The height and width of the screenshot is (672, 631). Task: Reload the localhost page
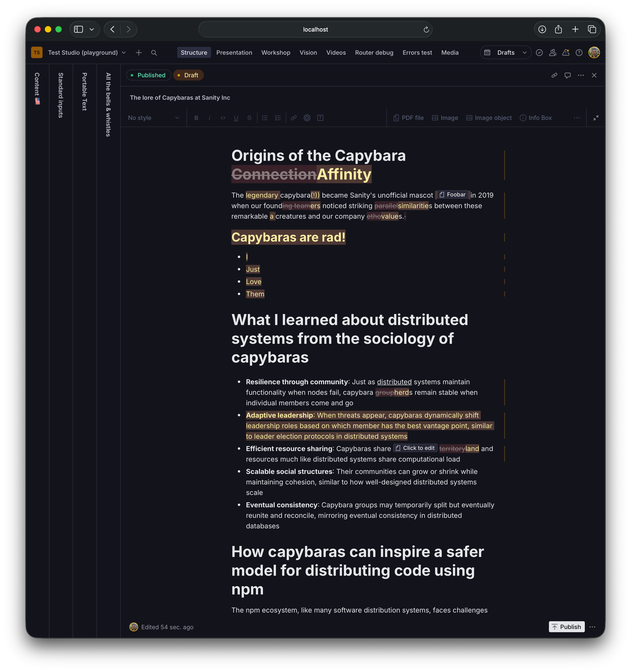click(x=426, y=30)
